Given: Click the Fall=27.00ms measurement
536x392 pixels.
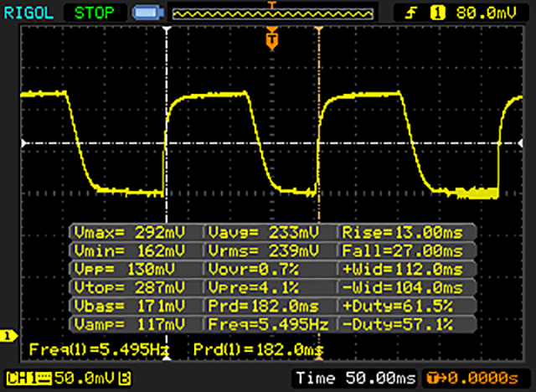Looking at the screenshot, I should pos(403,251).
